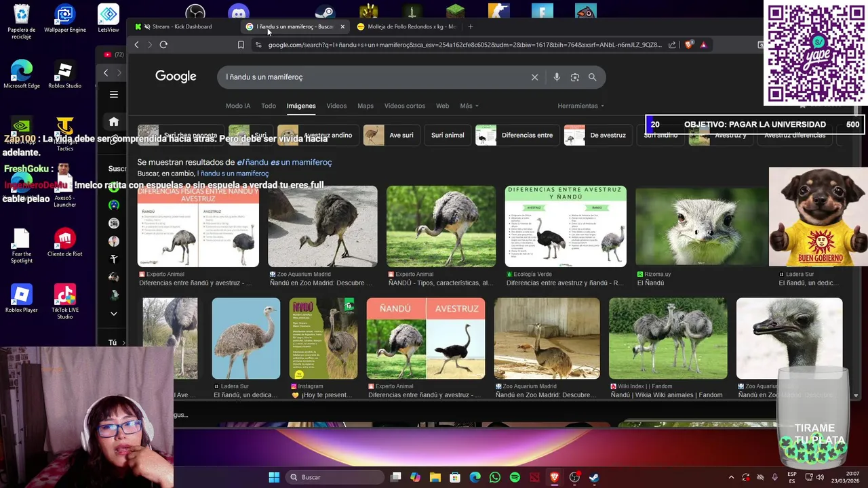868x488 pixels.
Task: Go to YouTube Home icon in sidebar
Action: tap(114, 122)
